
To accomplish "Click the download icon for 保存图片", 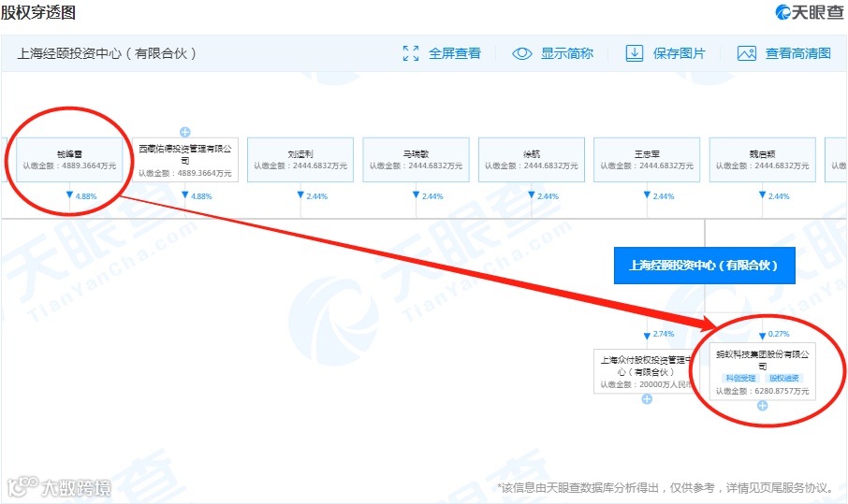I will 635,53.
